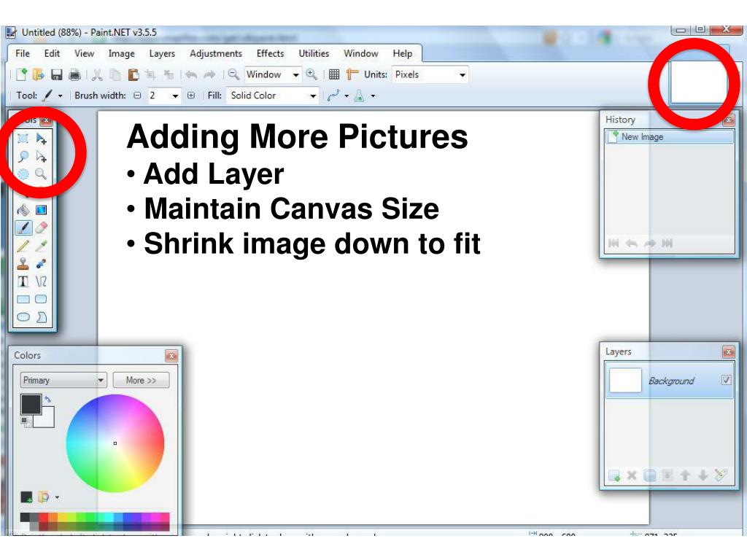Select the Rectangle shape tool
The image size is (747, 560).
(23, 299)
